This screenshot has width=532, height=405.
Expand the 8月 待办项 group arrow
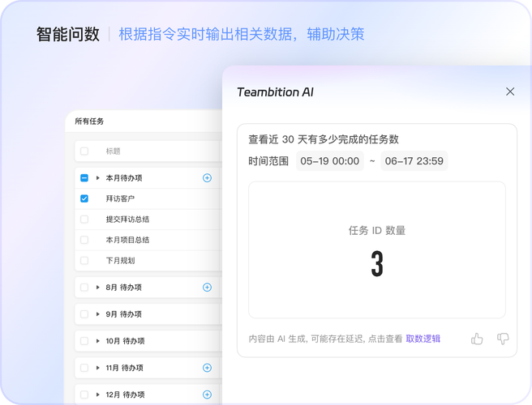coord(97,288)
